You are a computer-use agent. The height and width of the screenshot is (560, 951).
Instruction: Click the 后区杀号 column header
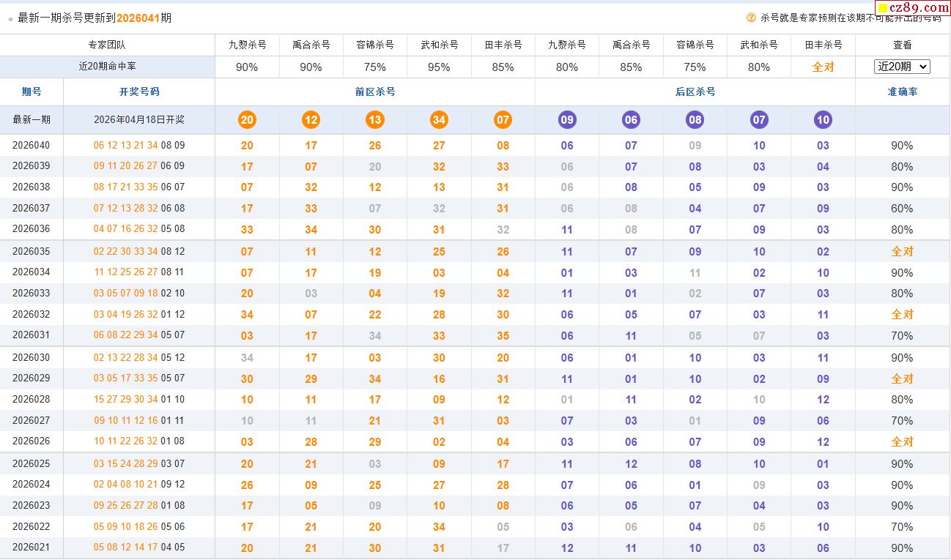pos(695,92)
